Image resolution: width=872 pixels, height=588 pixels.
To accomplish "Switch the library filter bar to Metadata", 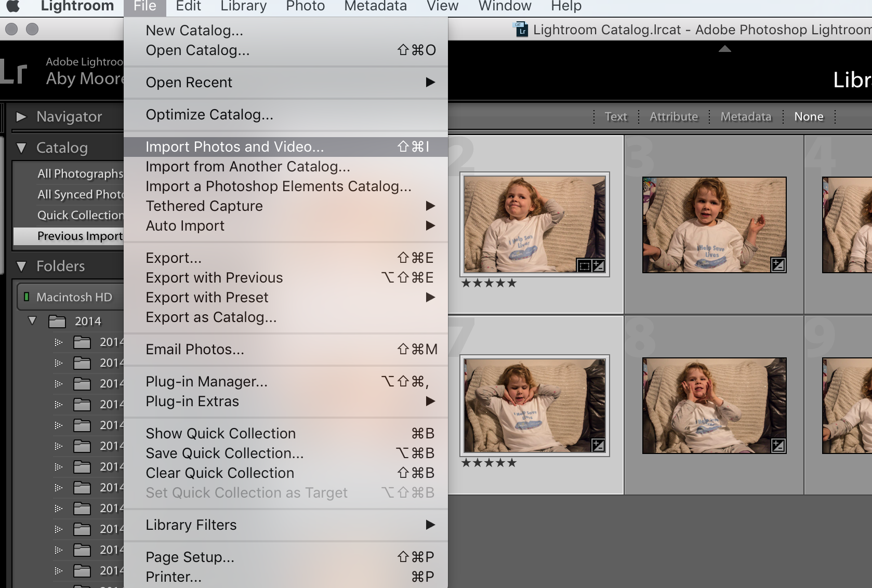I will pos(746,117).
